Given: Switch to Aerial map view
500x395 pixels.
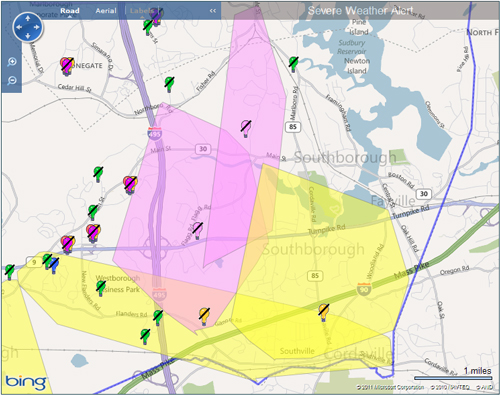Looking at the screenshot, I should click(106, 11).
